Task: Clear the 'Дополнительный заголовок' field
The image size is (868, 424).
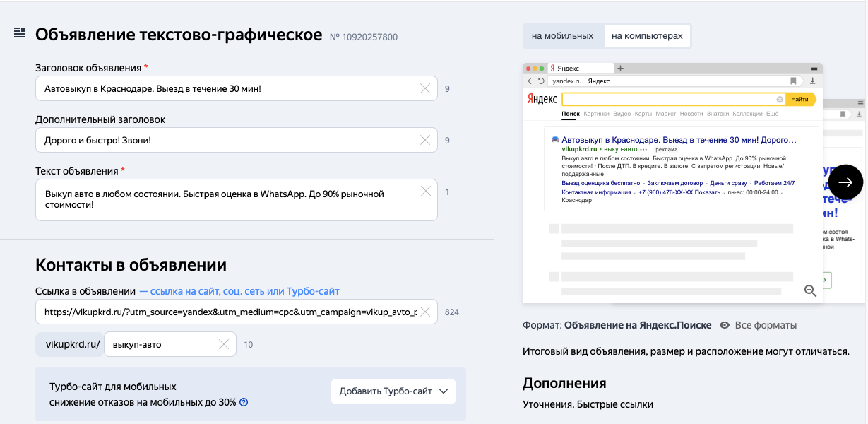Action: click(x=425, y=140)
